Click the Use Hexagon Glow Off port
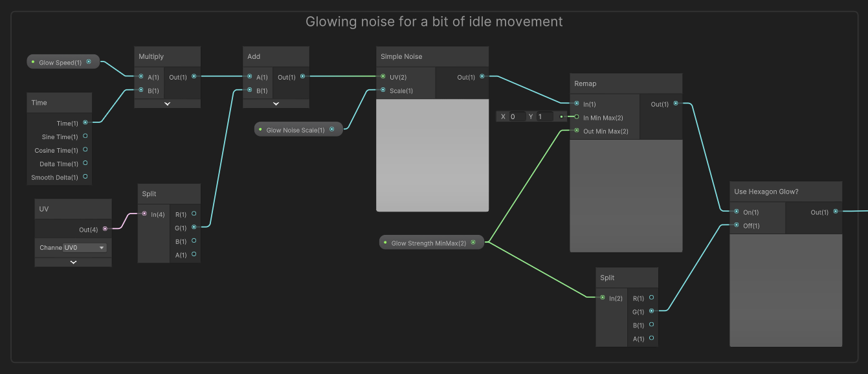 [x=736, y=225]
